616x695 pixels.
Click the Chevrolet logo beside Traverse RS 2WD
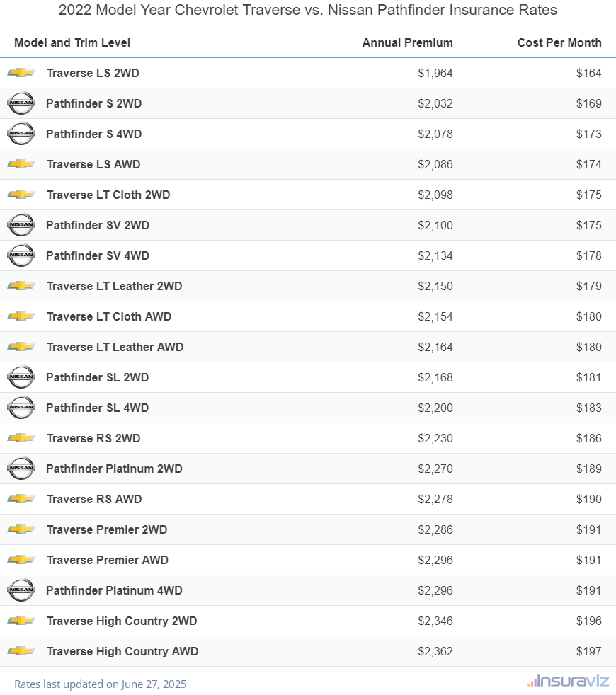[x=21, y=438]
